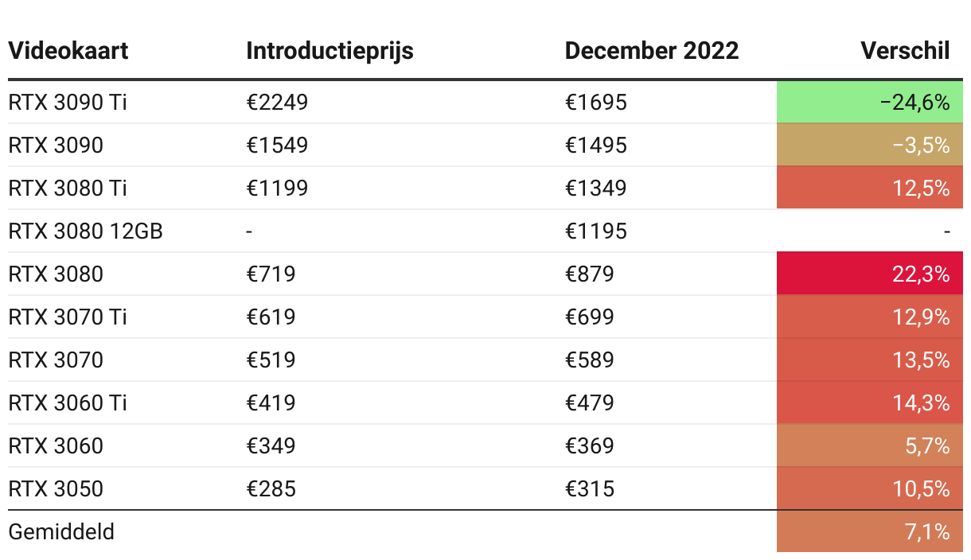
Task: Click the Videokaart column header
Action: pos(68,51)
